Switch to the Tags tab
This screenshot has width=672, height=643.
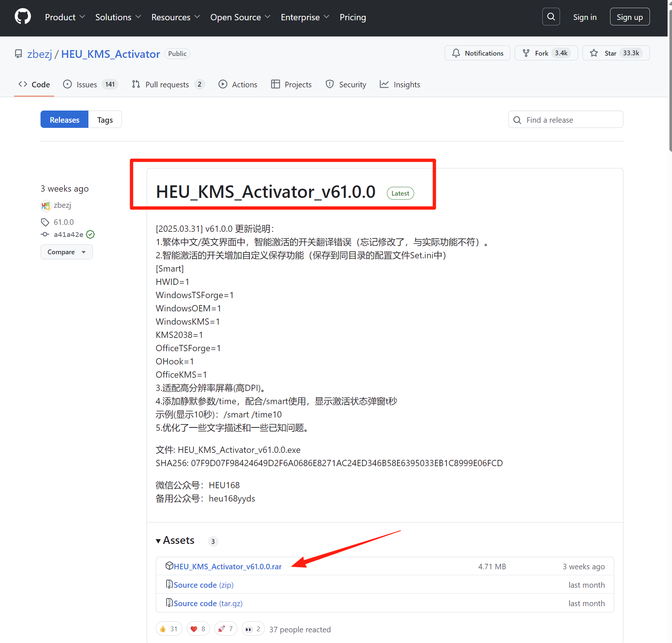105,119
